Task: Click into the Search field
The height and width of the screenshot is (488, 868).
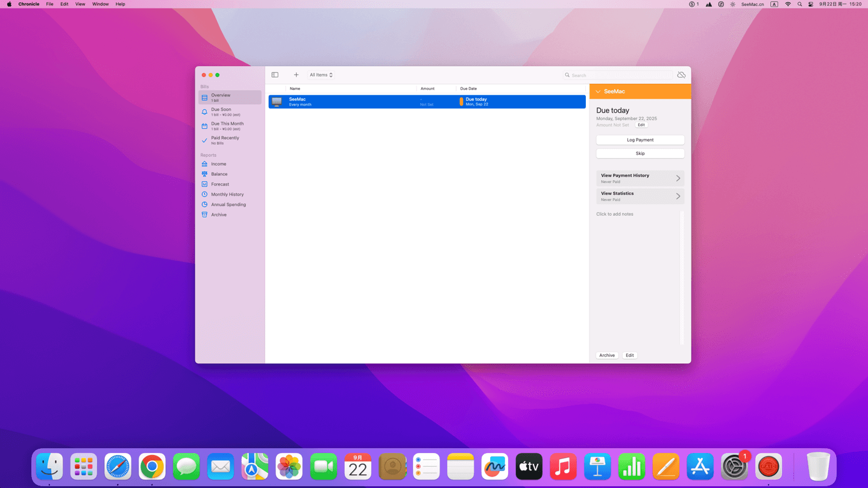Action: (620, 75)
